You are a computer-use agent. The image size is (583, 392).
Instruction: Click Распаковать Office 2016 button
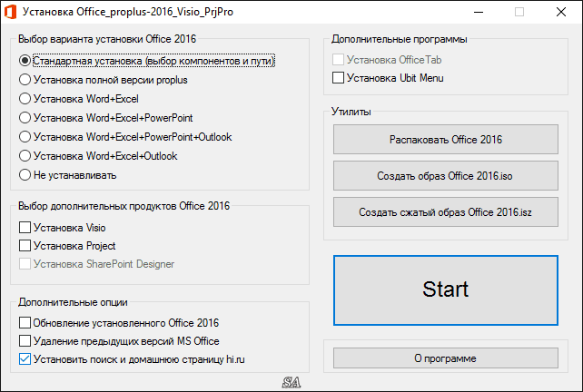pos(446,140)
